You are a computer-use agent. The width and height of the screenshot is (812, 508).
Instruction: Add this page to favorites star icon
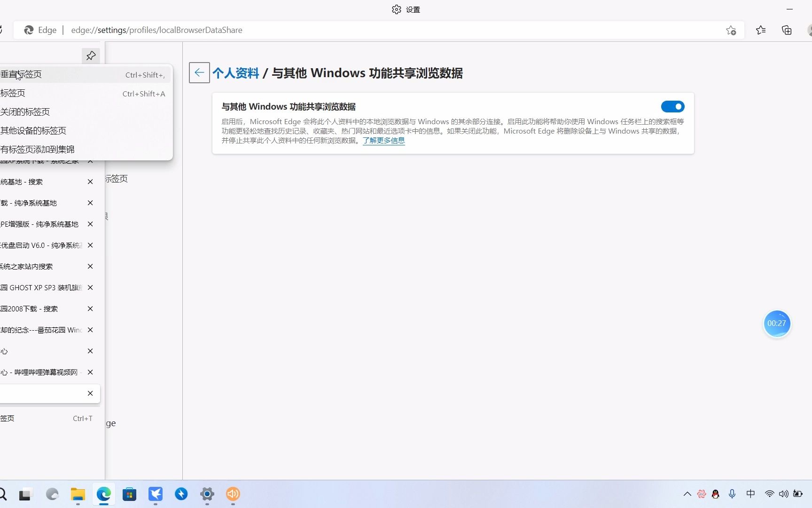click(731, 30)
